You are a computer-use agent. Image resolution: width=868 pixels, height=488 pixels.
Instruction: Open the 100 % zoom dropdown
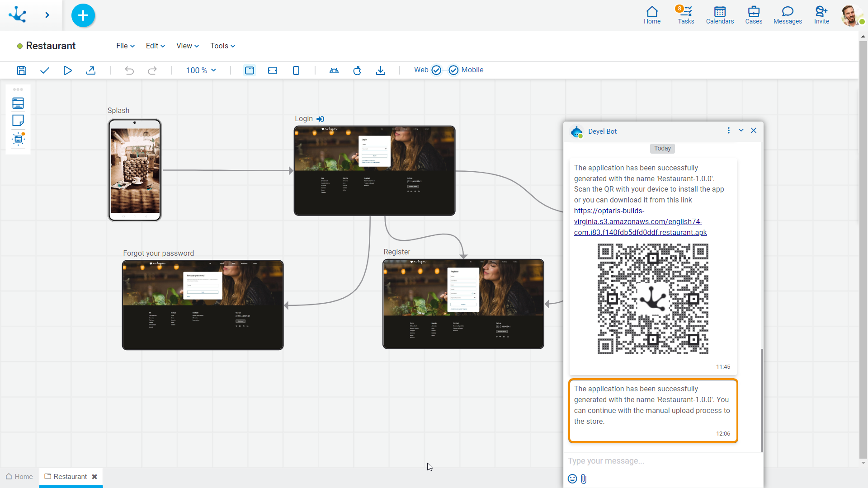click(x=201, y=70)
